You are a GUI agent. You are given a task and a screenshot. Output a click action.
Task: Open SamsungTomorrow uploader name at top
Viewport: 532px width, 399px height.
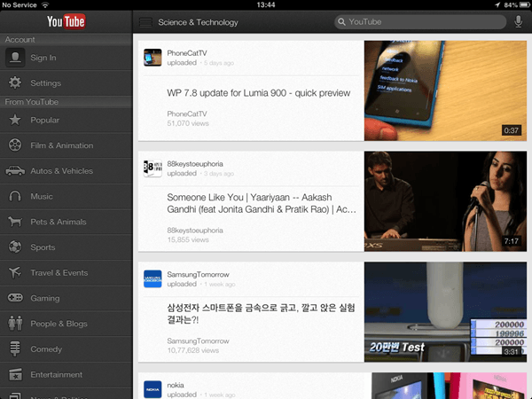click(198, 275)
